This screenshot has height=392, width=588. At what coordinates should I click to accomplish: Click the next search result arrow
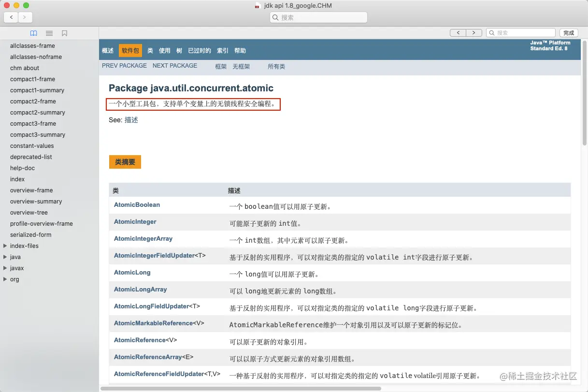(x=473, y=32)
